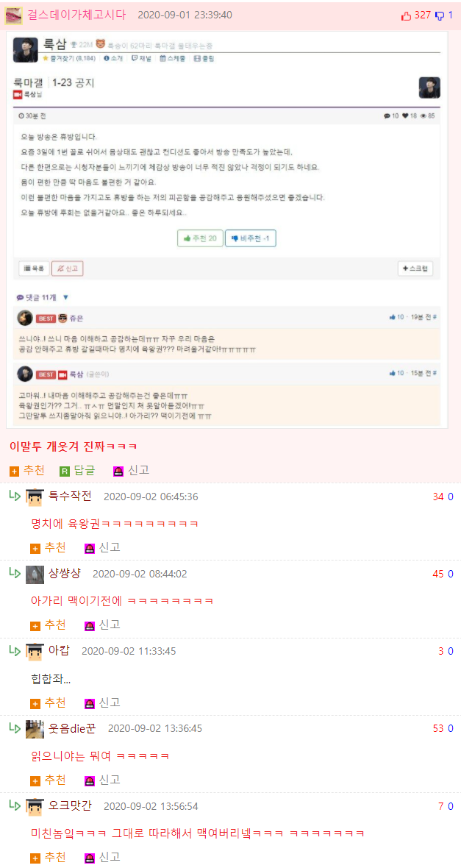Click the 비추천 -1 button
The image size is (461, 868).
click(x=250, y=238)
